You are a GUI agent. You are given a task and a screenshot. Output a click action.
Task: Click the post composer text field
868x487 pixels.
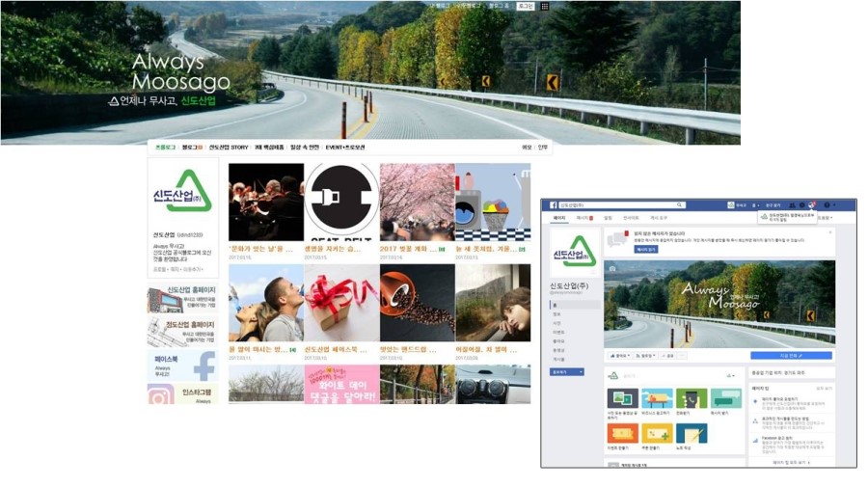point(672,376)
